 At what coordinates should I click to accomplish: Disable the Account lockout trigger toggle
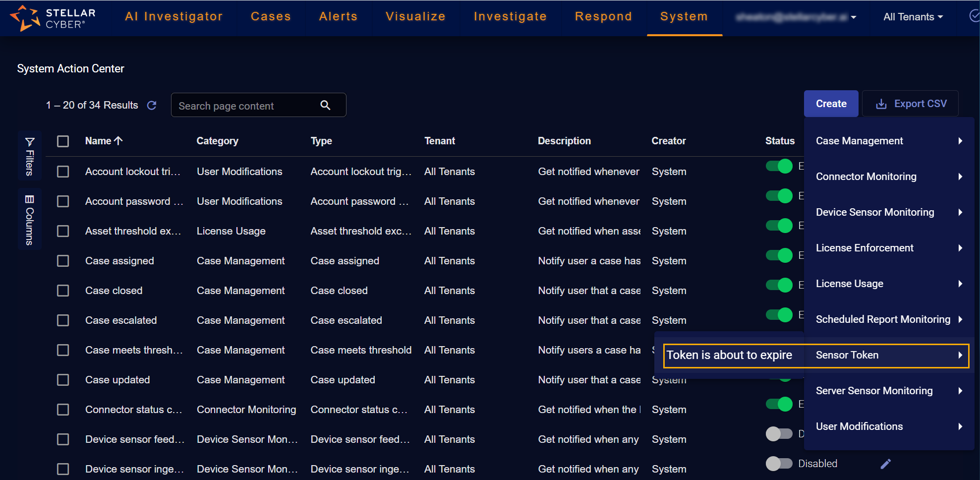[x=779, y=166]
